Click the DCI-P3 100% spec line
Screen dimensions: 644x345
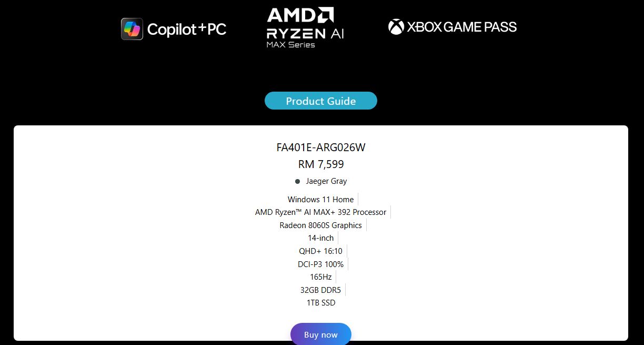(320, 264)
